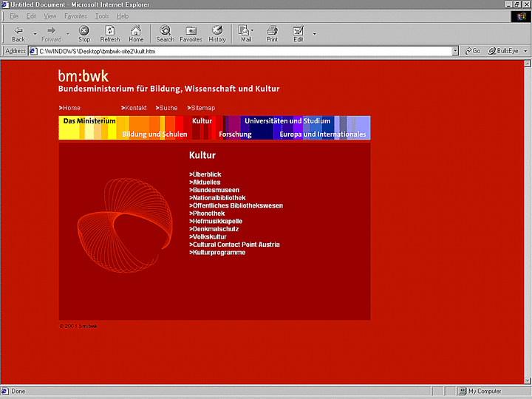Click the >Sitemap link

(x=201, y=108)
